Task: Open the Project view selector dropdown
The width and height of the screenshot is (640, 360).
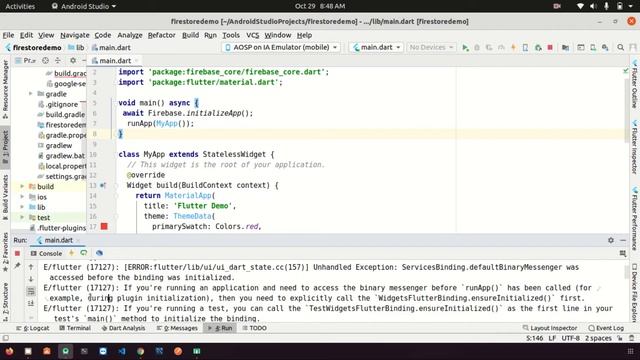Action: click(26, 60)
